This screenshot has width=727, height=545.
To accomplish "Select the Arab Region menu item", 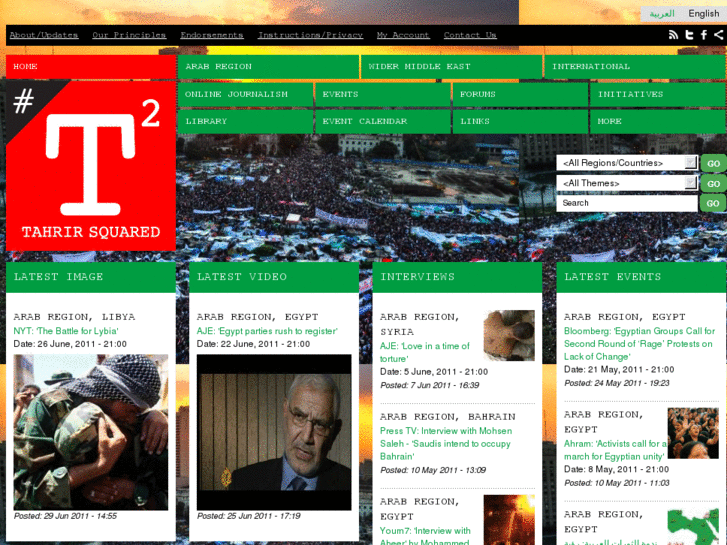I will tap(268, 67).
